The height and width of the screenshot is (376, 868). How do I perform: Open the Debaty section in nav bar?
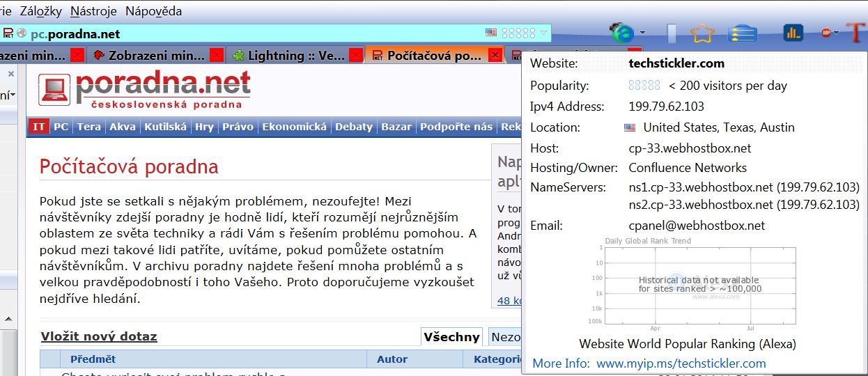pyautogui.click(x=354, y=127)
